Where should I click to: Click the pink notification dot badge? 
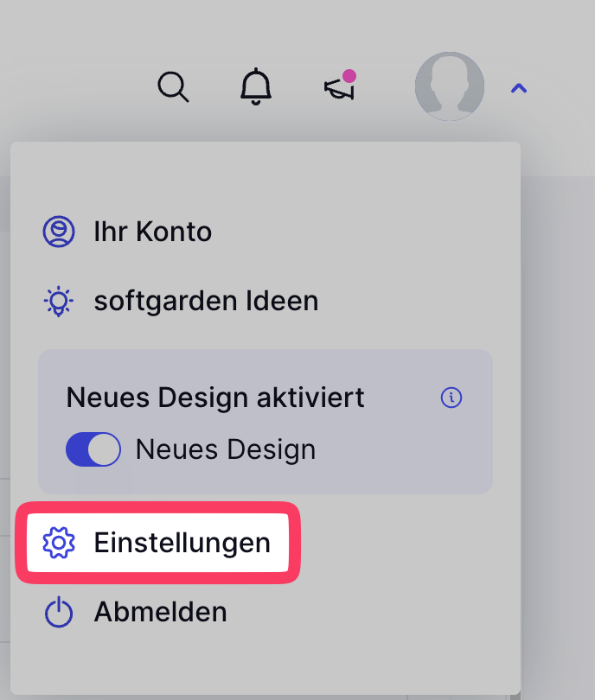[349, 76]
